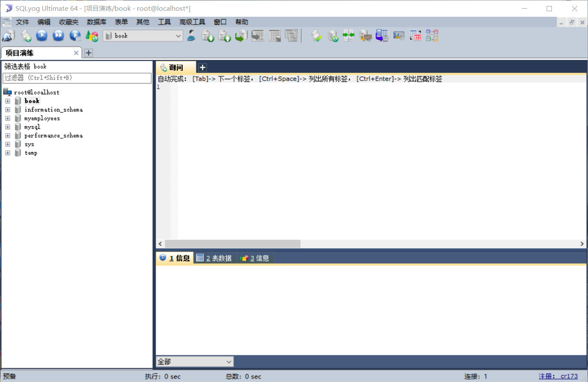The height and width of the screenshot is (382, 588).
Task: Open the 帮助 menu
Action: click(242, 22)
